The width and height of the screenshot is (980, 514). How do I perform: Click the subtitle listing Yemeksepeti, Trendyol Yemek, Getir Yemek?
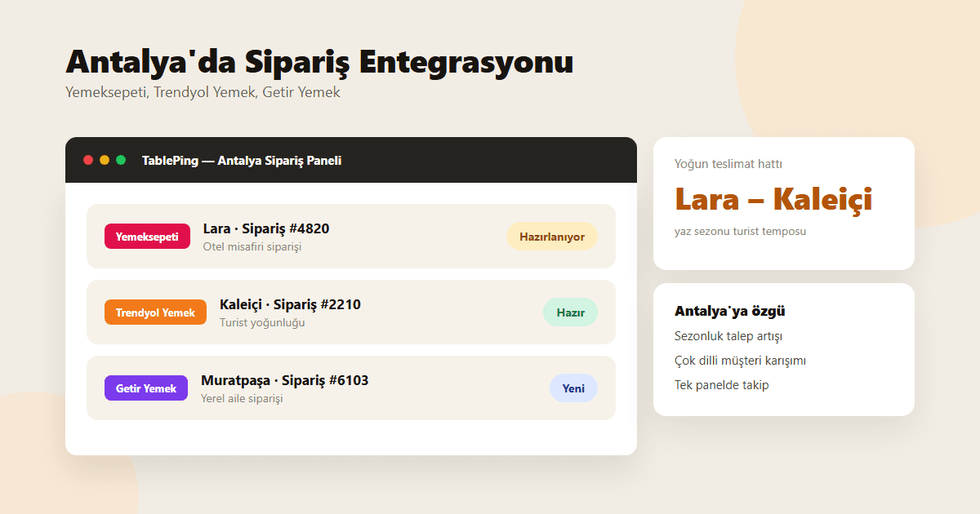[203, 92]
